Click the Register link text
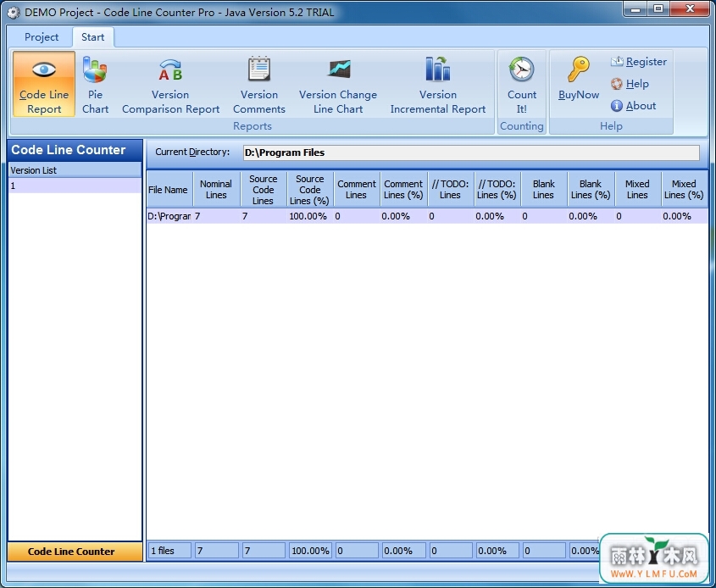The width and height of the screenshot is (716, 588). click(x=647, y=62)
